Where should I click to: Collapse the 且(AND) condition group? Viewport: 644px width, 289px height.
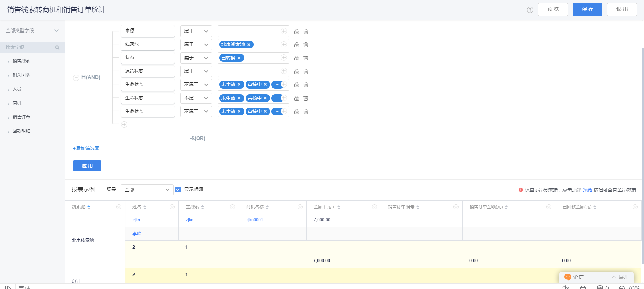(x=76, y=78)
